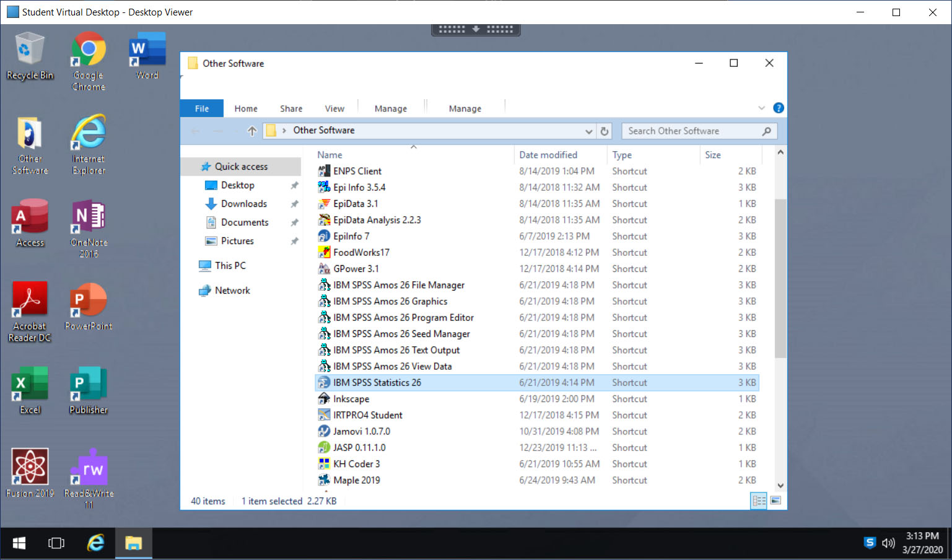Viewport: 952px width, 560px height.
Task: Select the GPower 3.1 shortcut icon
Action: tap(324, 268)
